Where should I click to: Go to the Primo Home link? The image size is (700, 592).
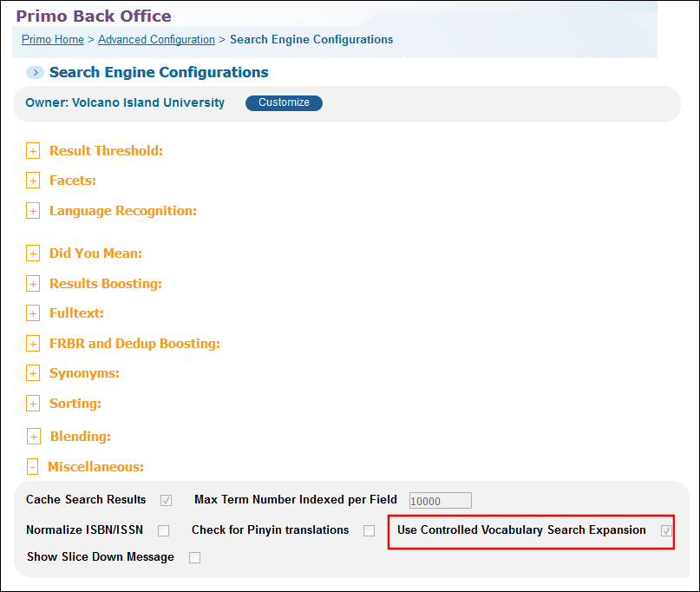[53, 40]
